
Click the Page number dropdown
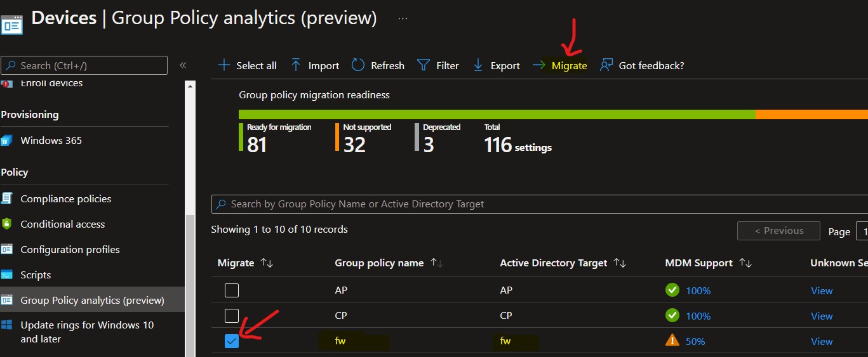(862, 231)
